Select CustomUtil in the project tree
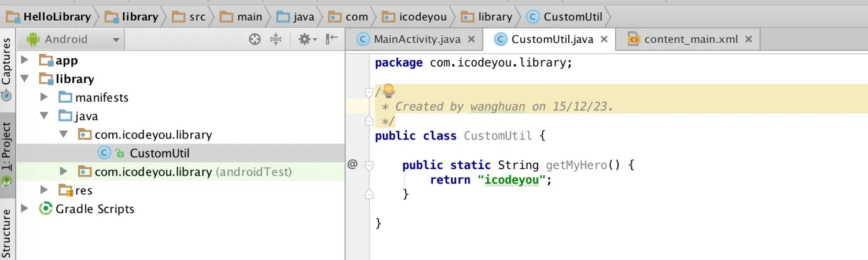The width and height of the screenshot is (868, 260). (x=181, y=153)
